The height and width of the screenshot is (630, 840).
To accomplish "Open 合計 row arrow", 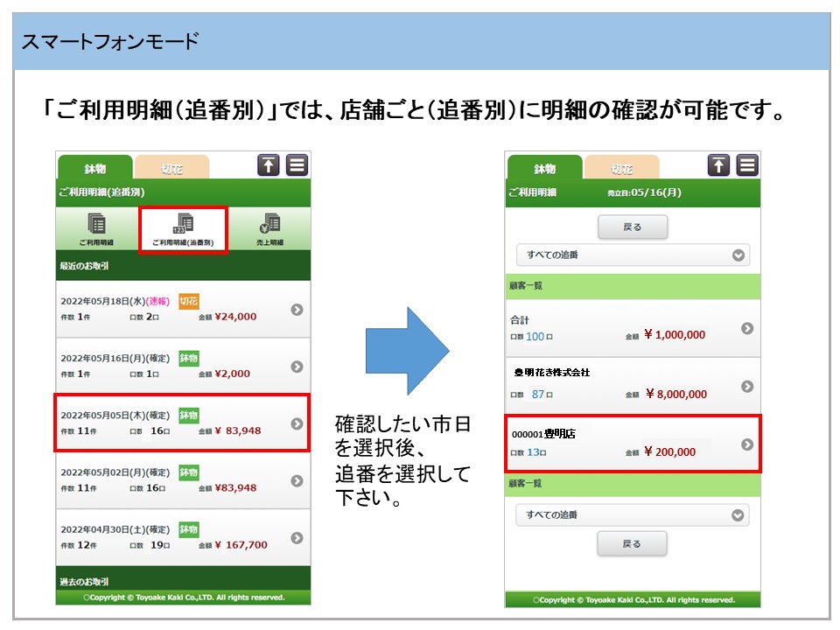I will [746, 328].
